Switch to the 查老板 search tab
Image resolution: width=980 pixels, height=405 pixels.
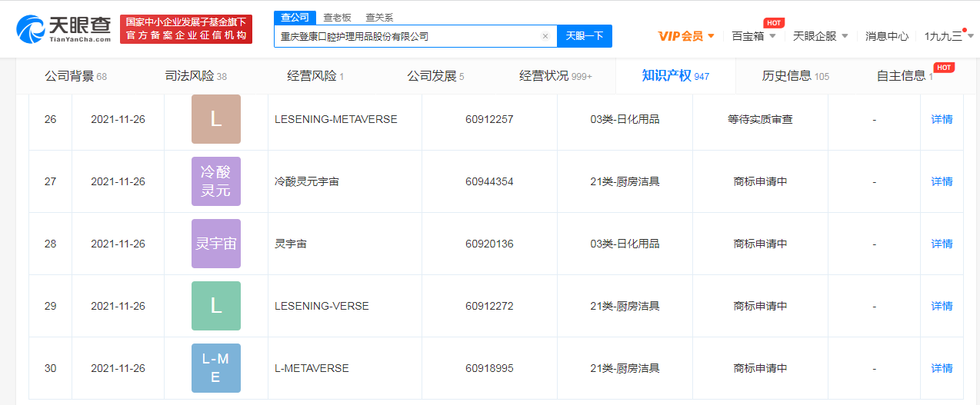337,18
